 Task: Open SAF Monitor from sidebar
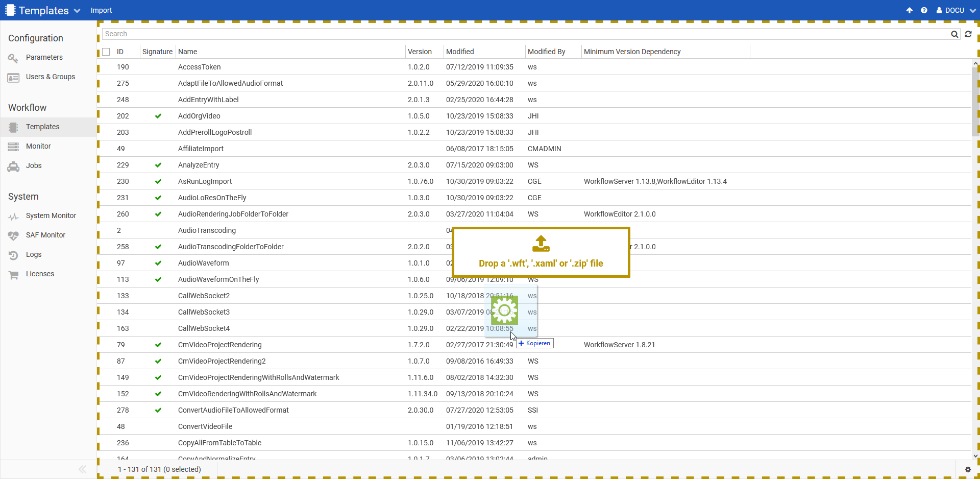[45, 235]
